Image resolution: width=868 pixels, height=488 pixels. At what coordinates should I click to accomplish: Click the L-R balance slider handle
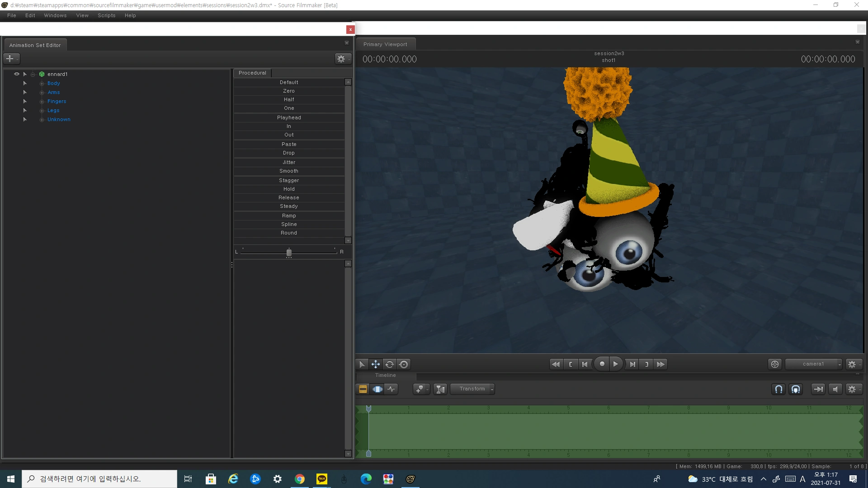(x=289, y=253)
